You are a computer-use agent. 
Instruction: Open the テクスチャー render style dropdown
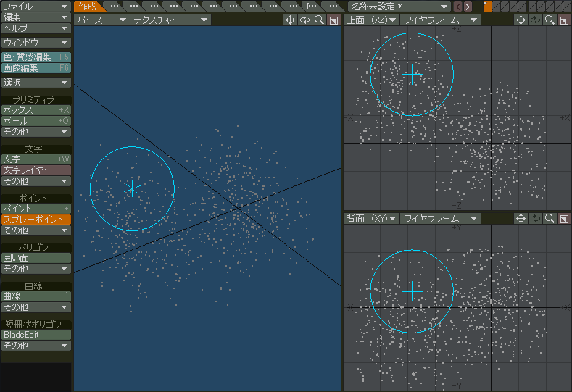click(x=170, y=20)
